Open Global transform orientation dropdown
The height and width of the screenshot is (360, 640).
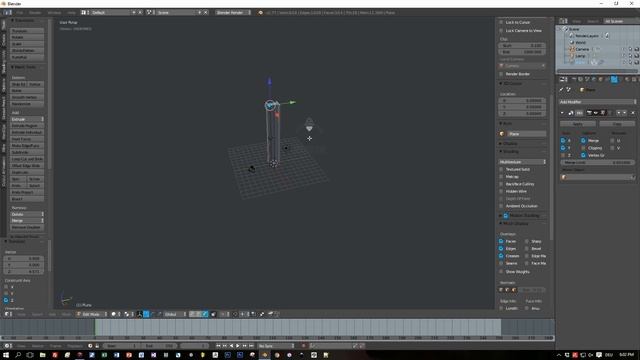pos(175,314)
